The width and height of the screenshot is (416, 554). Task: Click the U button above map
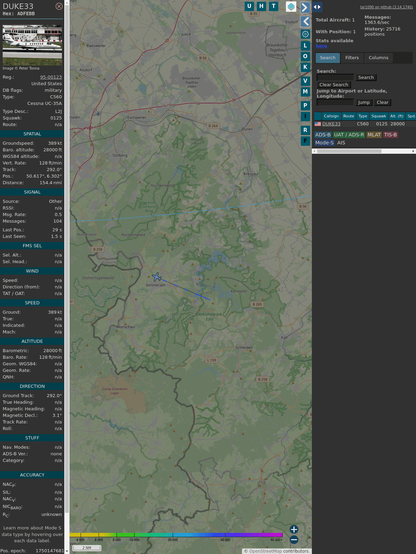point(249,6)
